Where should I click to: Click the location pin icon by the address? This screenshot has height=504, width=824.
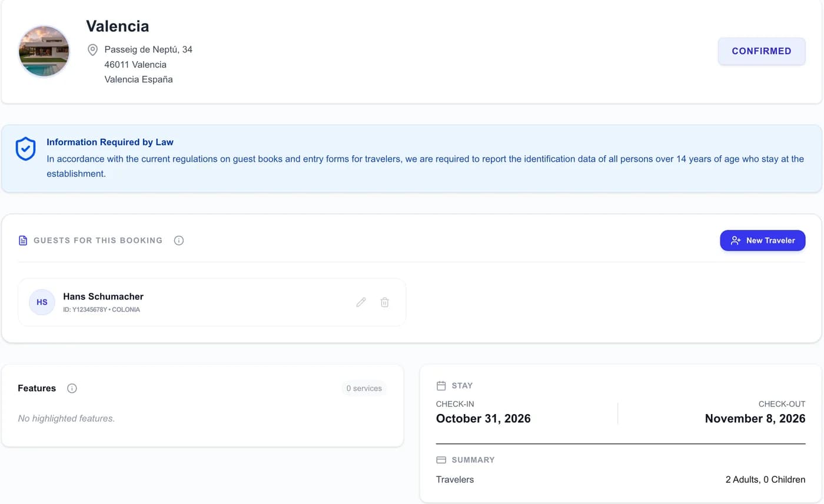pyautogui.click(x=92, y=50)
